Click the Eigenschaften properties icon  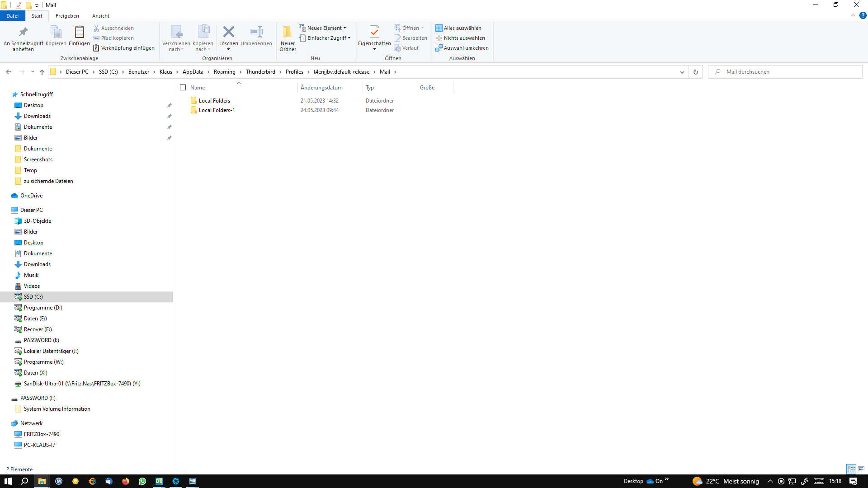(x=374, y=32)
